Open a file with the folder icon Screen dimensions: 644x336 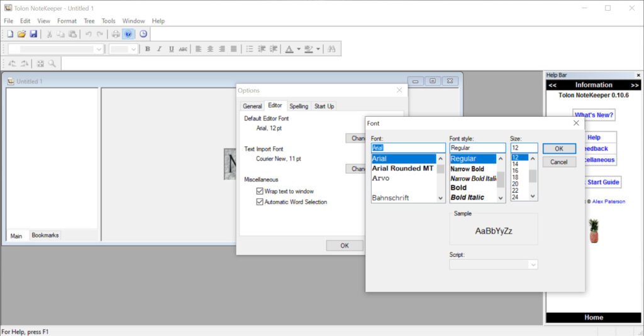(x=21, y=34)
